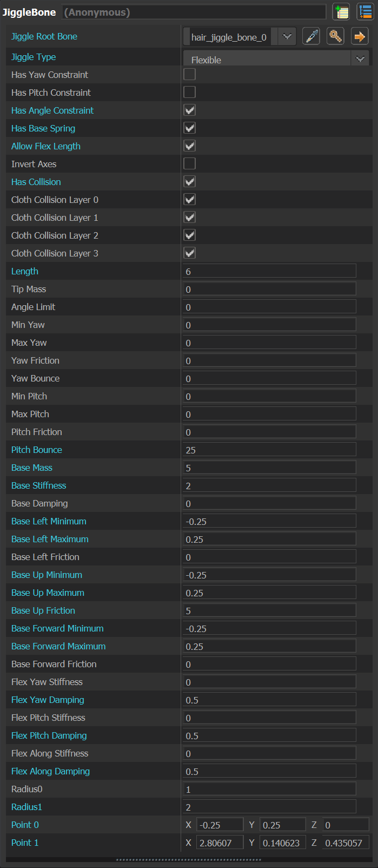Open the hair_jiggle_bone_0 dropdown arrow
378x868 pixels.
(x=287, y=37)
